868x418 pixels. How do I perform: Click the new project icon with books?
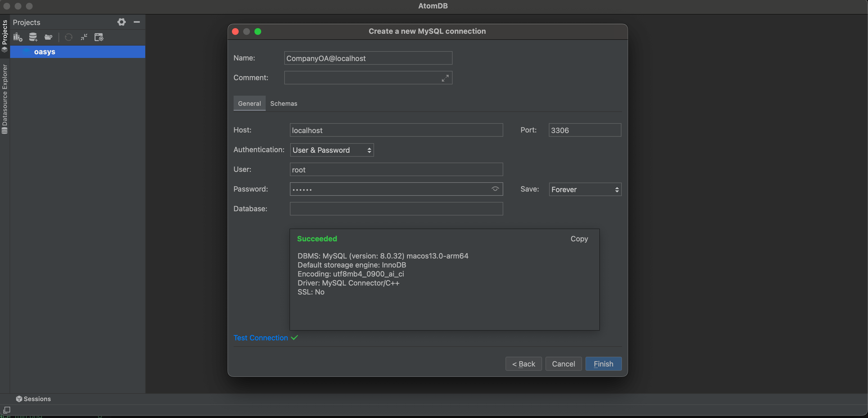tap(17, 37)
